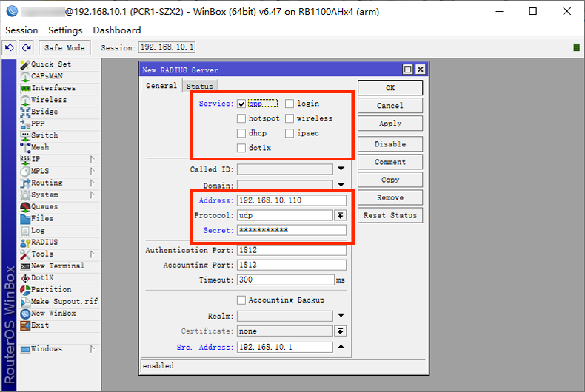Click the Undo arrow icon

9,47
